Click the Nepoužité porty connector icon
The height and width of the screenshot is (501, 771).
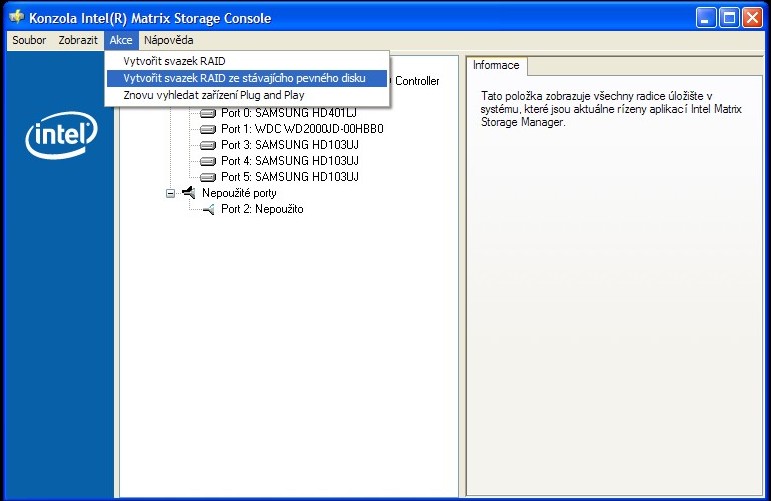coord(188,193)
